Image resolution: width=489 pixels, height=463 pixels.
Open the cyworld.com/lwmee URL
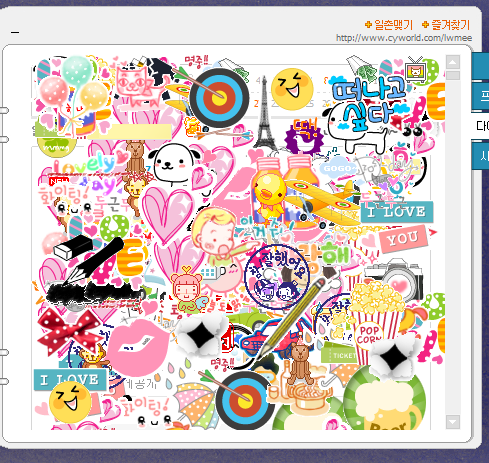(404, 38)
